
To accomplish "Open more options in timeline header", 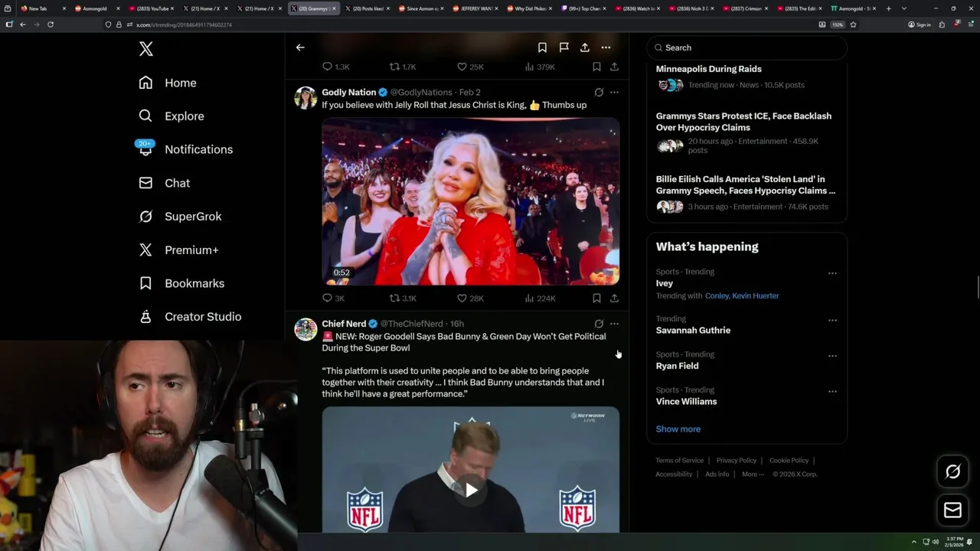I will tap(606, 47).
